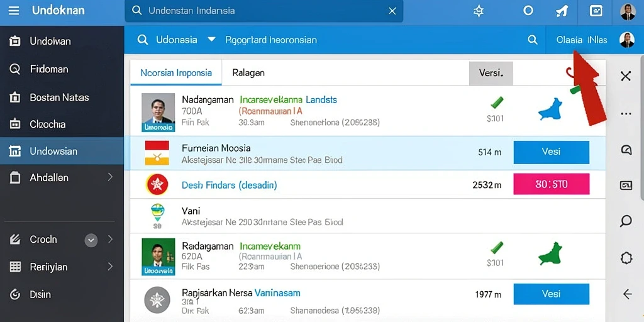Image resolution: width=644 pixels, height=322 pixels.
Task: Click the Nadangeman profile photo
Action: click(158, 113)
